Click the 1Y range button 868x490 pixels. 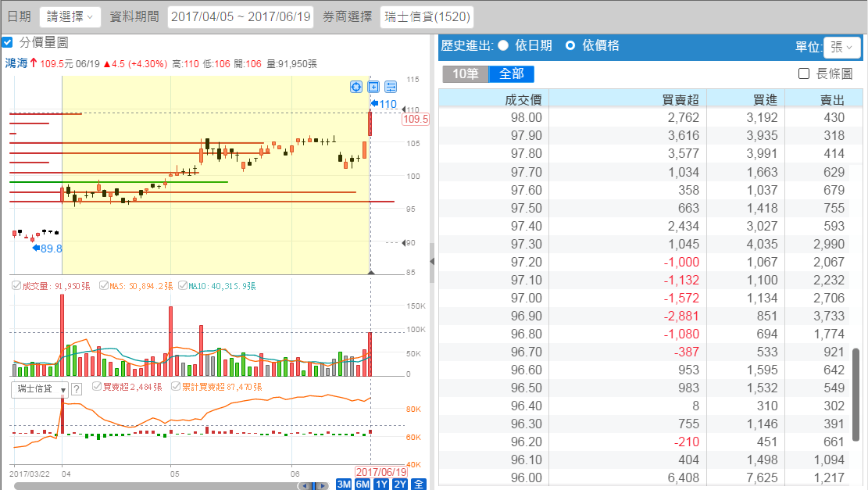pos(381,484)
